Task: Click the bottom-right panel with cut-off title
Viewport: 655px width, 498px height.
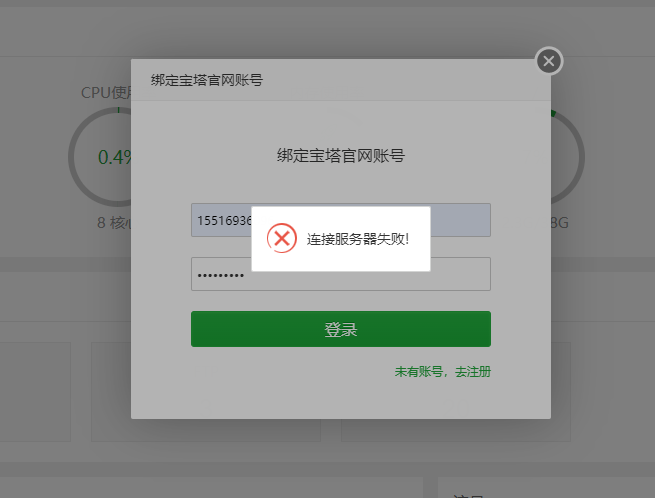Action: 546,488
